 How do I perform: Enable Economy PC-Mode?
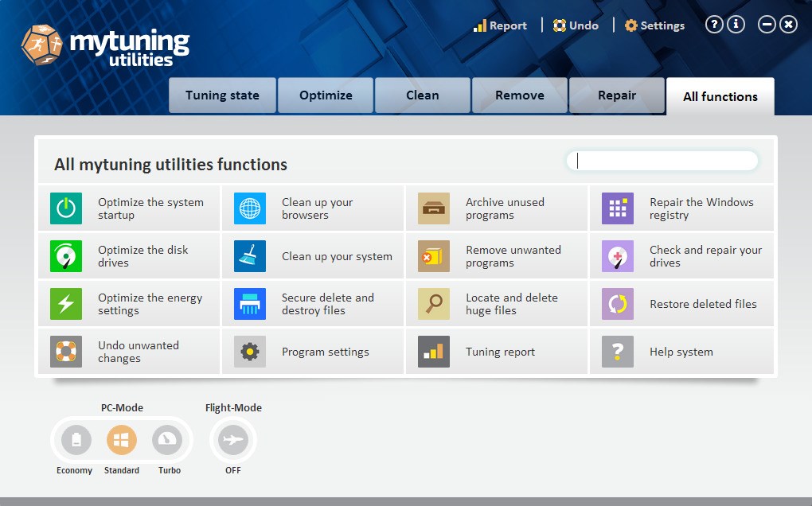(76, 440)
